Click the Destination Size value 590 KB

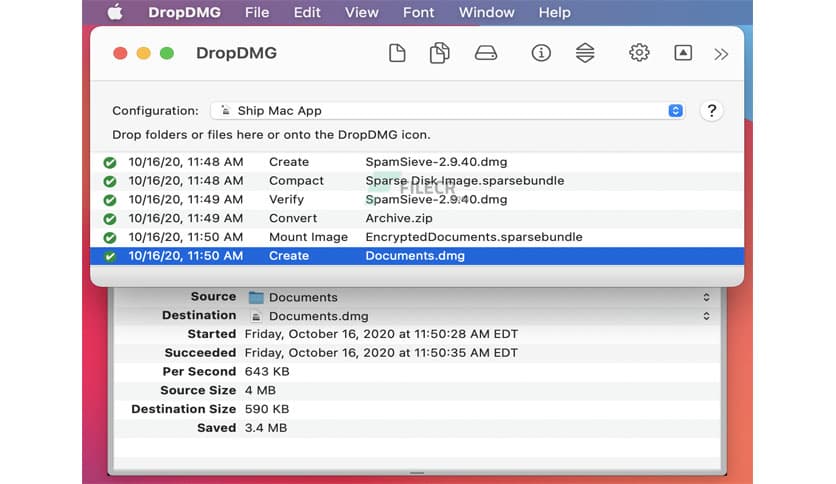pos(267,409)
